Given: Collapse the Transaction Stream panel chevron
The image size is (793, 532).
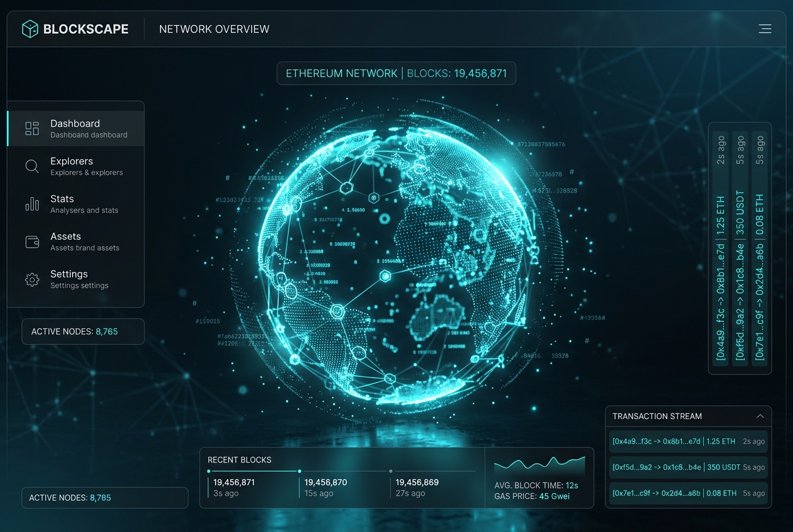Looking at the screenshot, I should [760, 416].
